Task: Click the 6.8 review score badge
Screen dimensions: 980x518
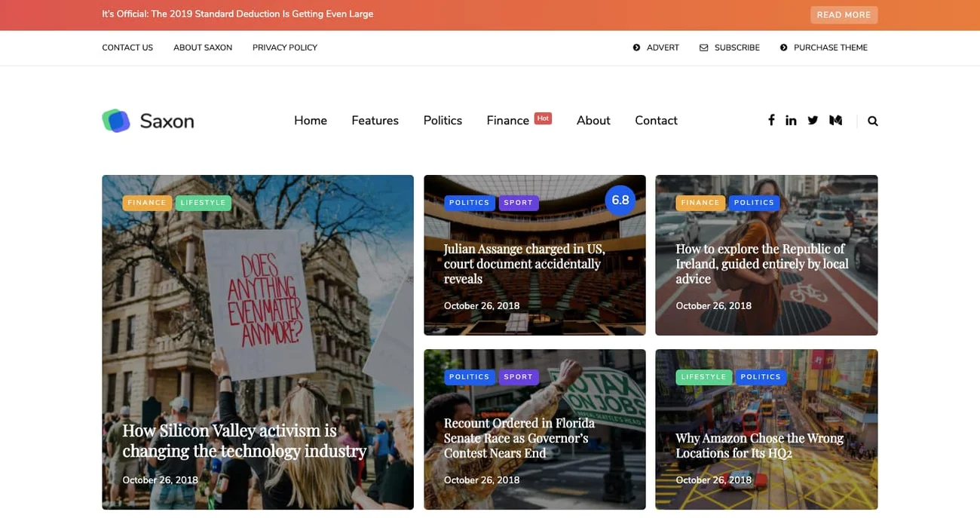Action: [x=620, y=201]
